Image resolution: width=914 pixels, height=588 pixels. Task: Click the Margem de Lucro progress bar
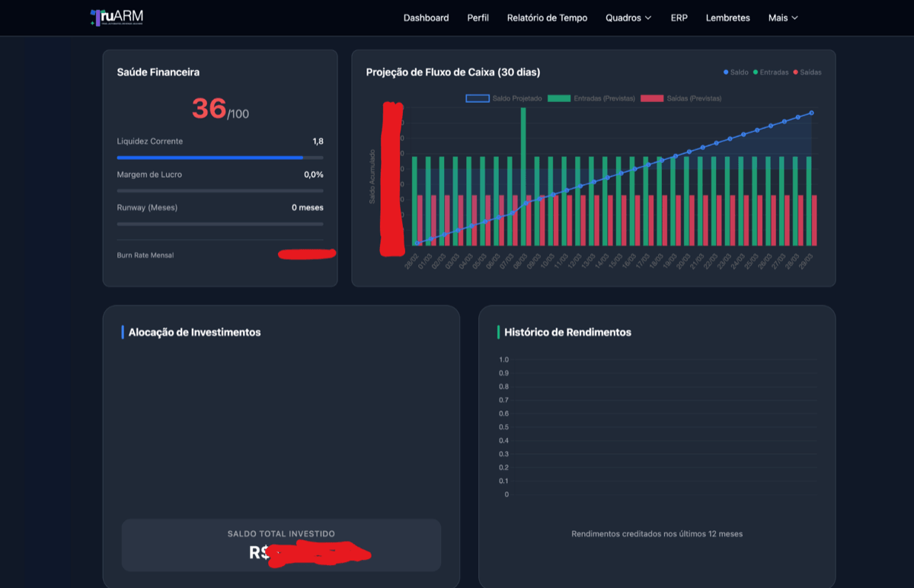tap(220, 190)
